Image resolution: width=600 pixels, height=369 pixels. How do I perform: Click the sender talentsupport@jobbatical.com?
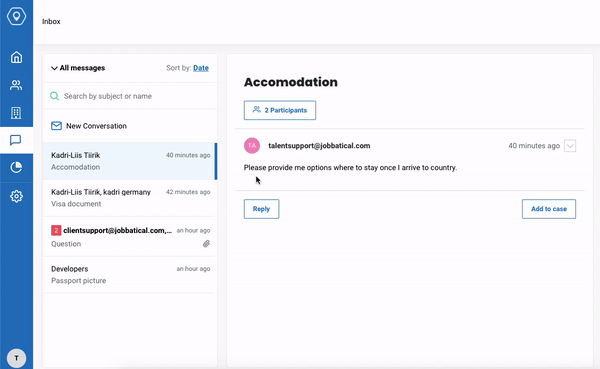point(319,146)
